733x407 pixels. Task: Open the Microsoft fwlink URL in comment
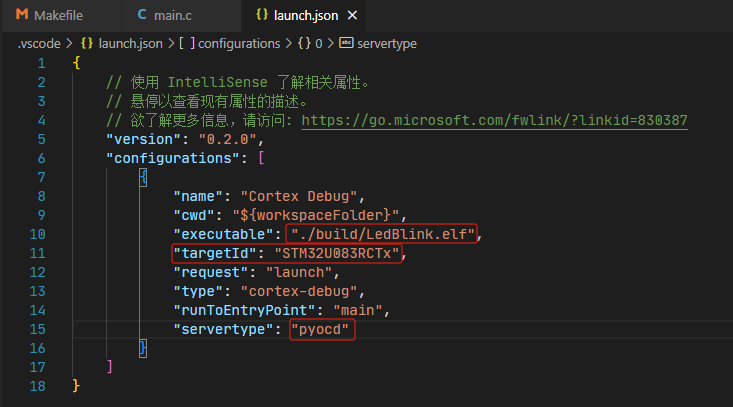pyautogui.click(x=495, y=121)
